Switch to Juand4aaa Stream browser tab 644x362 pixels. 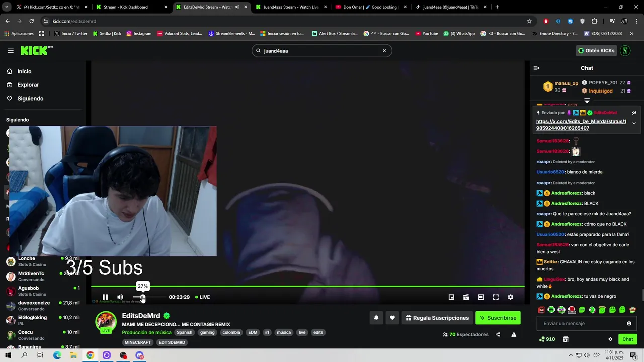pyautogui.click(x=291, y=7)
